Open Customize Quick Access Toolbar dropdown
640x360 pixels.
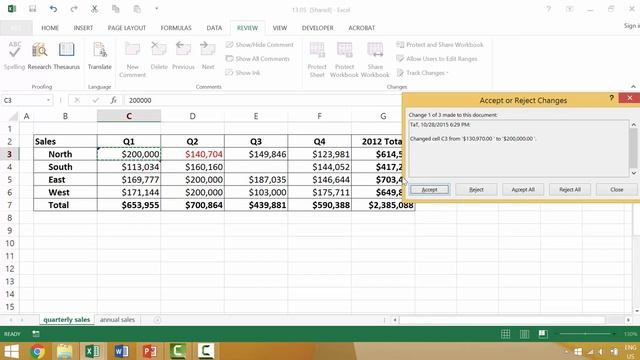156,9
